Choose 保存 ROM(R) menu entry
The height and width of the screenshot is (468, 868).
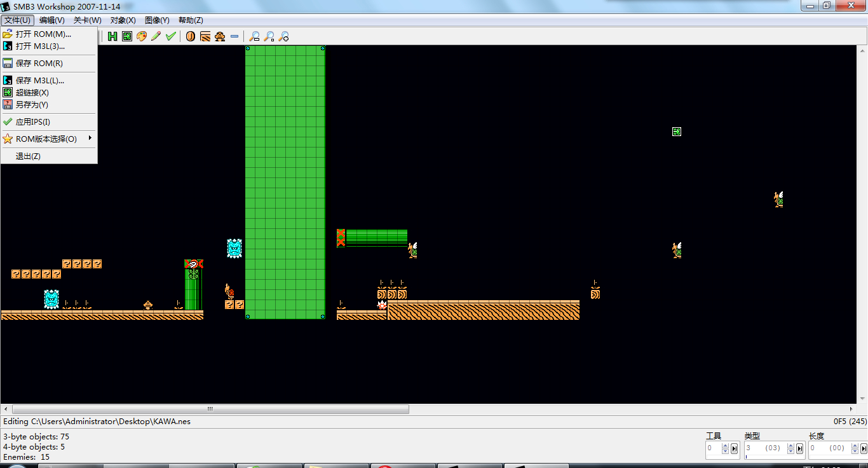[49, 63]
